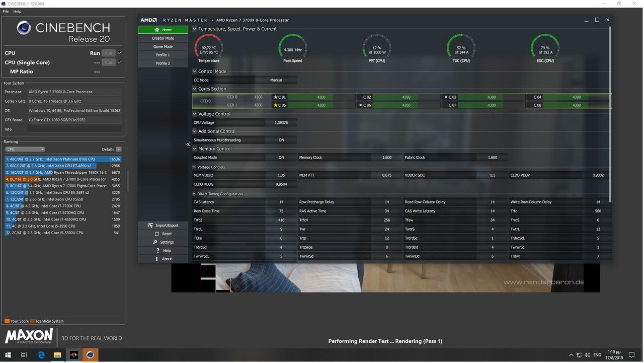The width and height of the screenshot is (644, 363).
Task: Collapse the Cores Section
Action: pyautogui.click(x=195, y=89)
